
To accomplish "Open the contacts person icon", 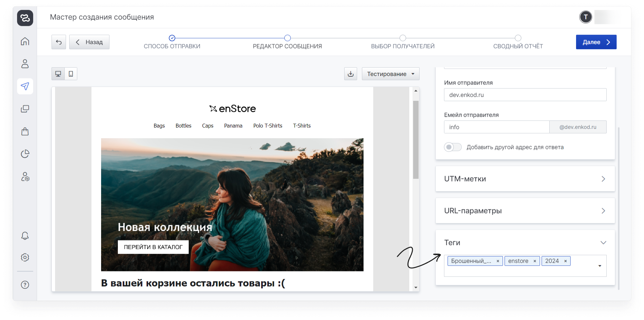I will (25, 64).
